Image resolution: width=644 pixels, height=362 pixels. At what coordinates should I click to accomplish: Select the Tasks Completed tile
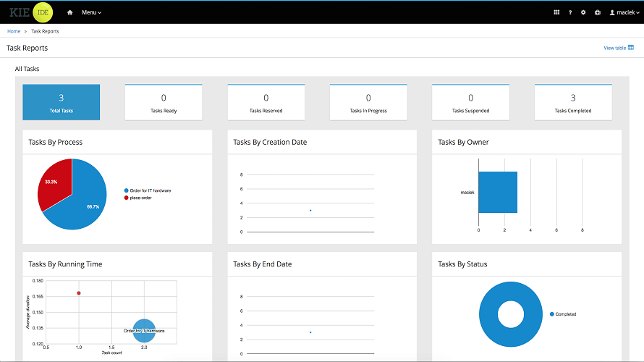coord(573,102)
